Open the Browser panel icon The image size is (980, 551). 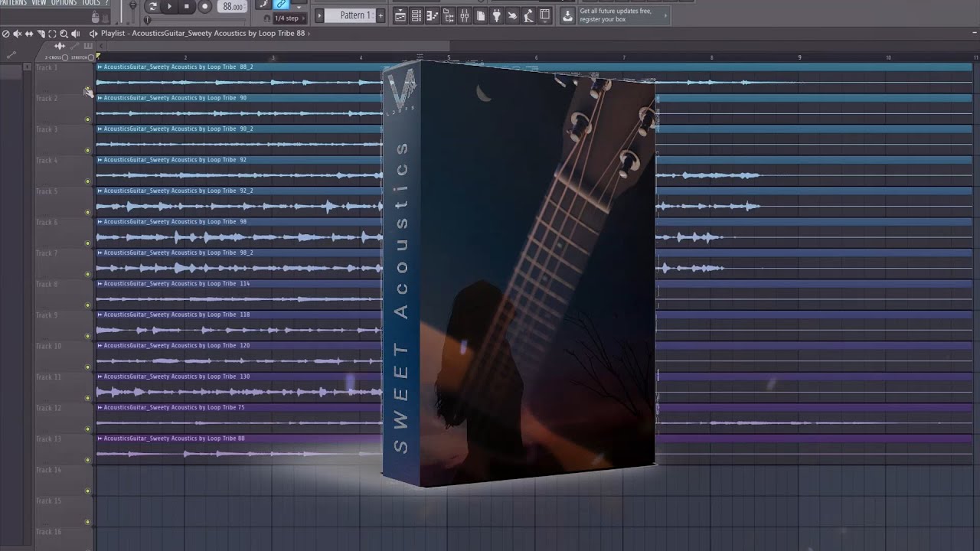tap(449, 15)
